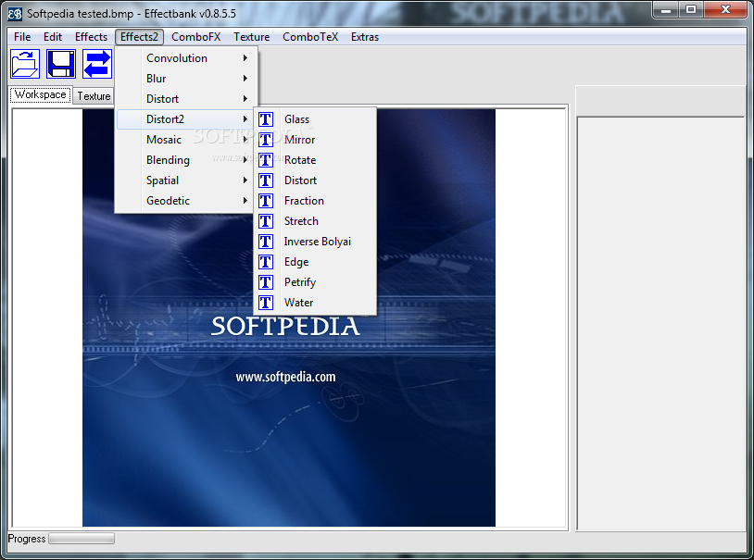Open the Effects menu

(x=91, y=37)
